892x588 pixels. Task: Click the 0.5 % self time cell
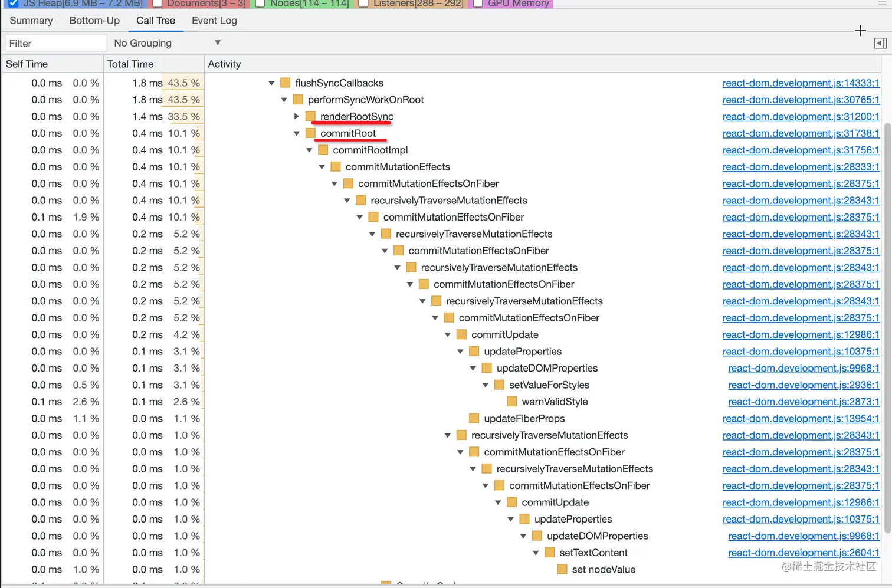[86, 385]
